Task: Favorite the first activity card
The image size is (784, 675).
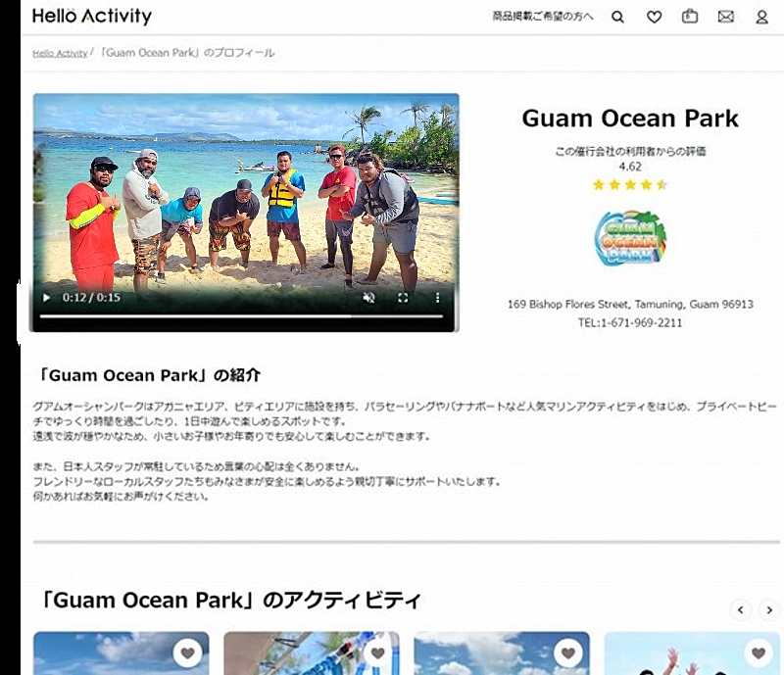Action: tap(187, 652)
